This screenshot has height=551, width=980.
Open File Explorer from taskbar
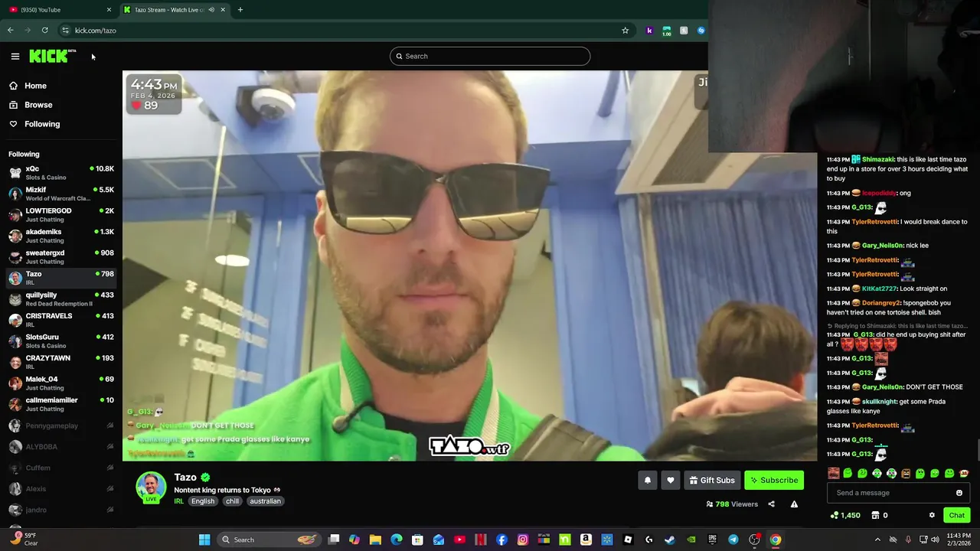click(375, 540)
